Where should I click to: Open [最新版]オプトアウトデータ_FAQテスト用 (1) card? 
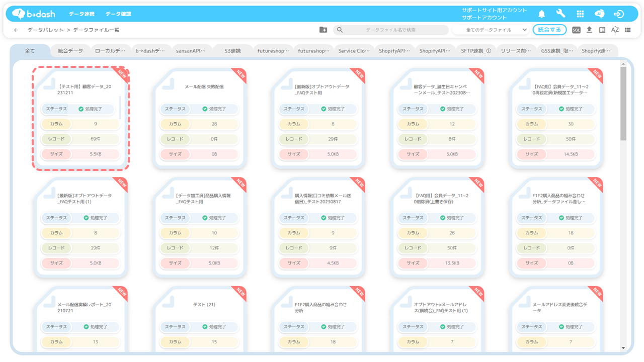tap(81, 227)
